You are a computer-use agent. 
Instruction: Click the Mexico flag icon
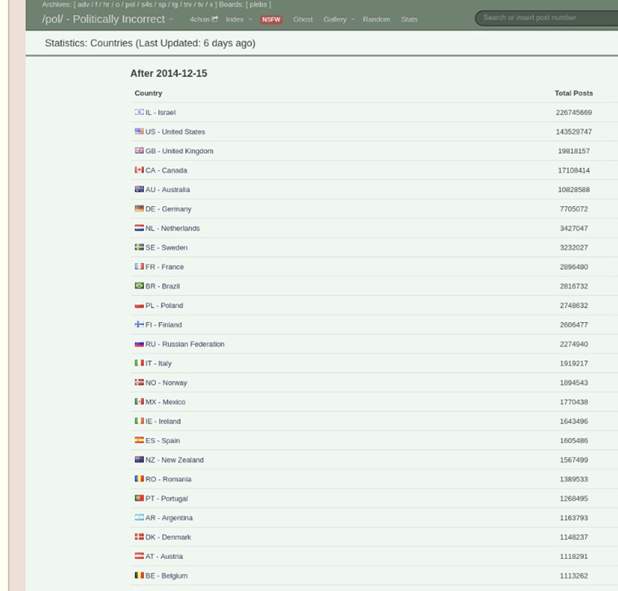coord(139,402)
